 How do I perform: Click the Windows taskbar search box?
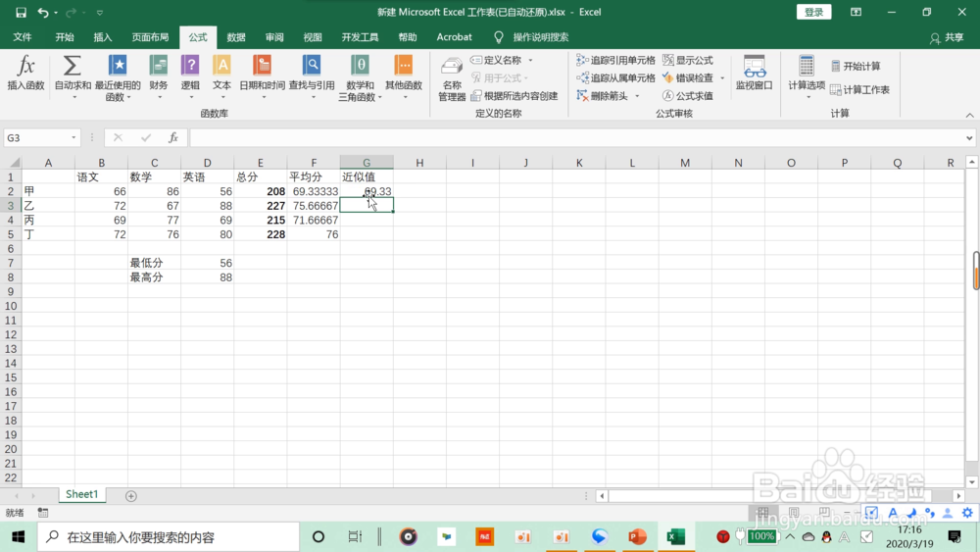tap(169, 536)
